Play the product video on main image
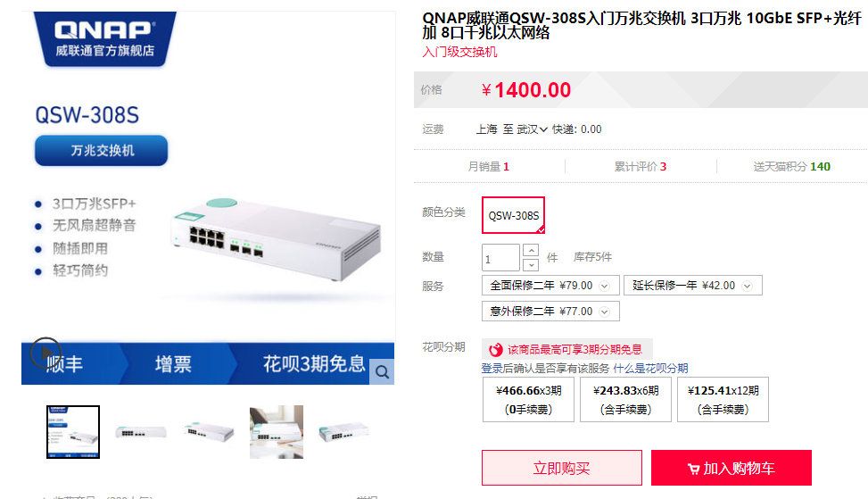 [45, 353]
